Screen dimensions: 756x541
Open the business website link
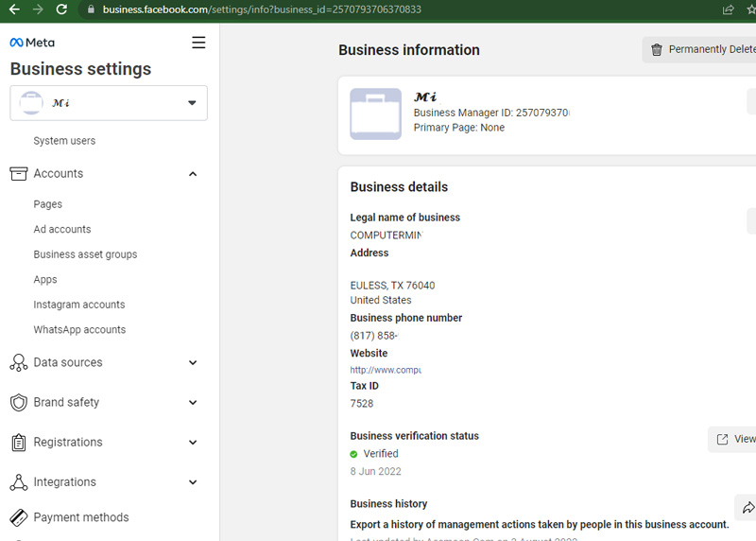[x=386, y=370]
